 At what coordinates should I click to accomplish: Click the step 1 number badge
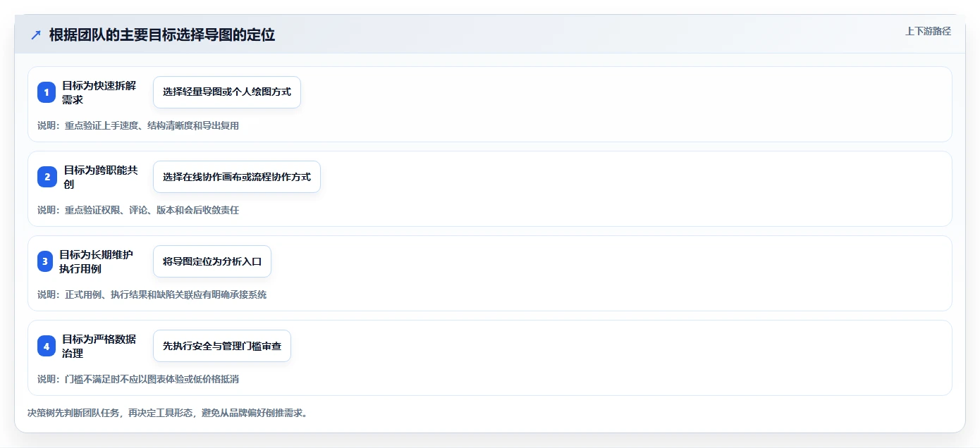pos(47,92)
